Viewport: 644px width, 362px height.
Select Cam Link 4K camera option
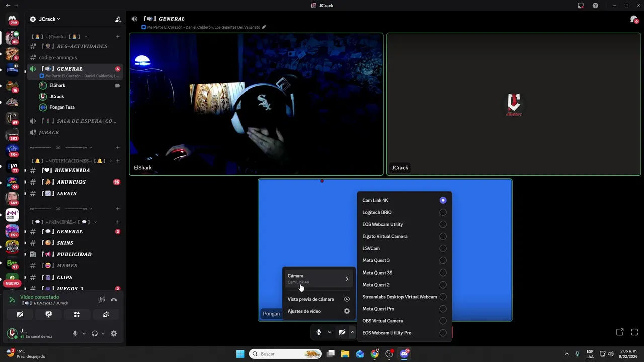tap(404, 200)
